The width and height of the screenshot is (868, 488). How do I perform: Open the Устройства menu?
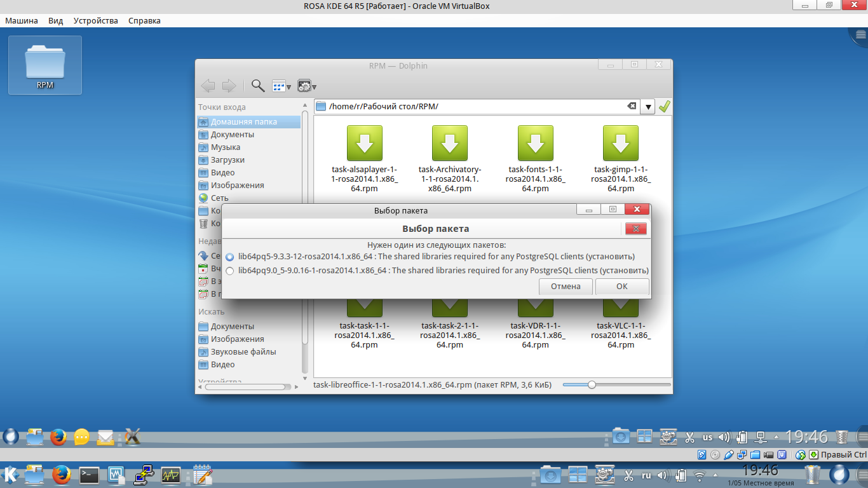[x=96, y=20]
